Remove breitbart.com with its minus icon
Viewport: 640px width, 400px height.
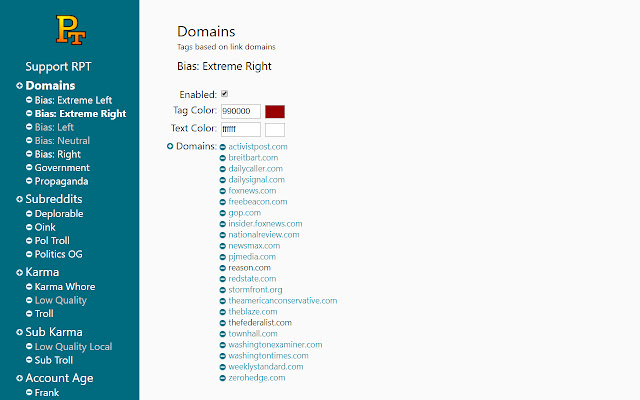pyautogui.click(x=223, y=158)
